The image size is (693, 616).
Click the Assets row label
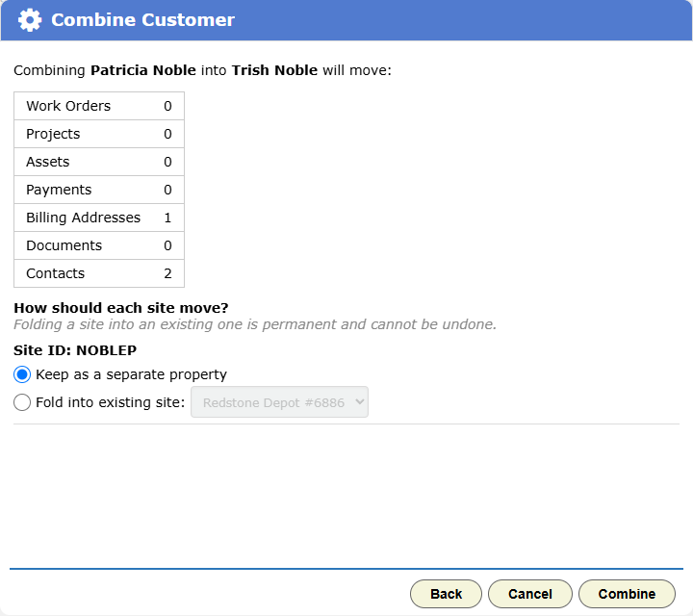point(48,162)
